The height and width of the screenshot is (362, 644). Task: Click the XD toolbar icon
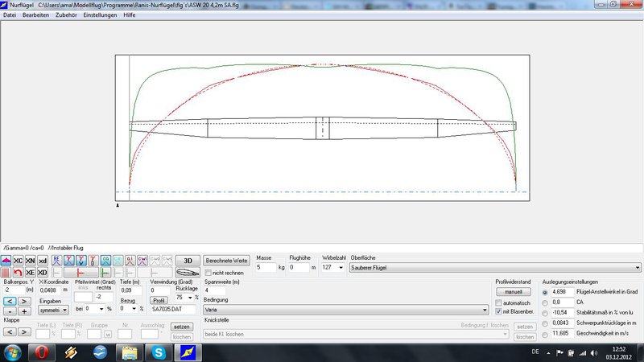42,274
